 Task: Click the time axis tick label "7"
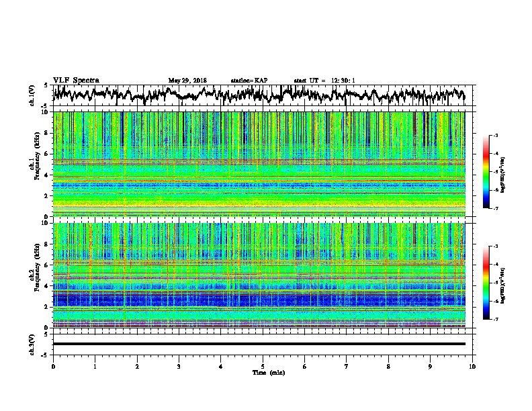[347, 367]
